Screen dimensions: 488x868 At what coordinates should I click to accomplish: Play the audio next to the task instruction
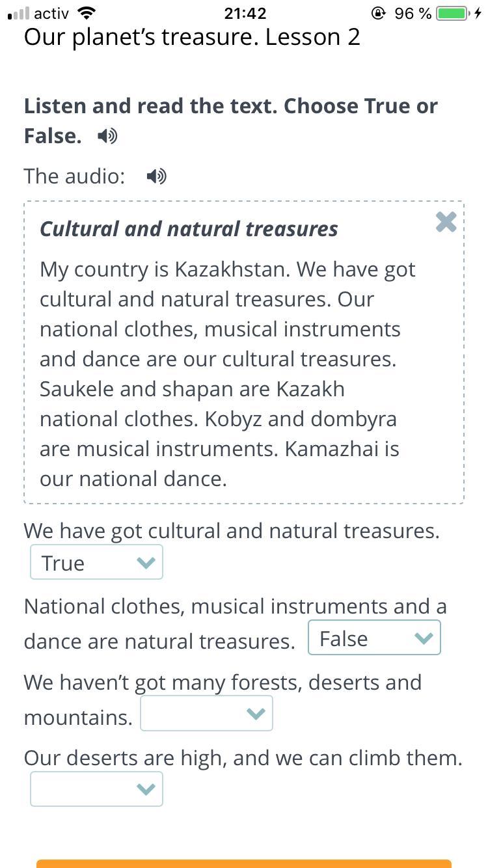[107, 136]
